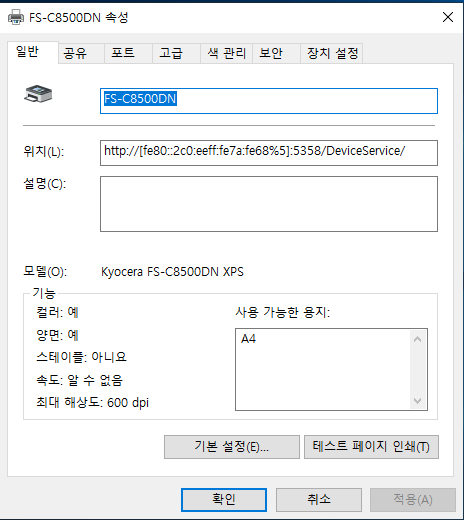Screen dimensions: 464x520
Task: Click the 기본 설정(E)... button
Action: pos(232,447)
